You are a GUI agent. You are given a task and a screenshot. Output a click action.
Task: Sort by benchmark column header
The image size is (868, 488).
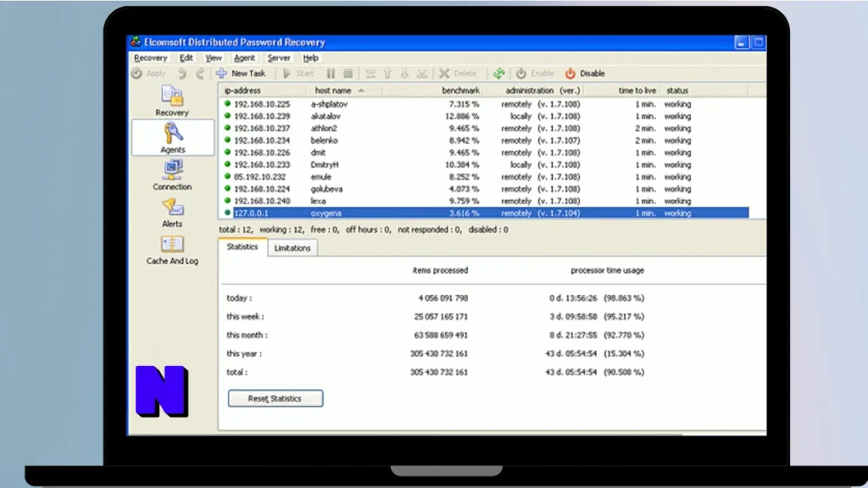(x=433, y=90)
